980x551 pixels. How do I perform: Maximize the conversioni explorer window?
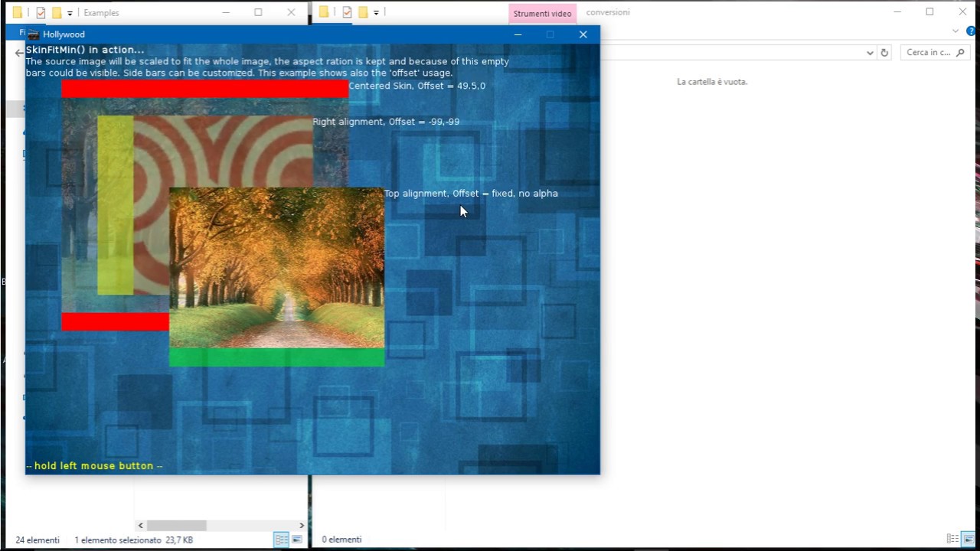pos(929,12)
